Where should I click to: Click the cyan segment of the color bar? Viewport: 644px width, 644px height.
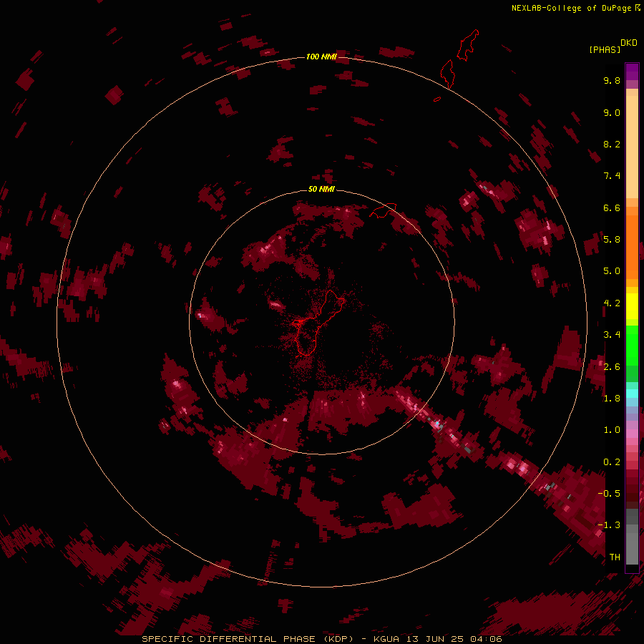[632, 394]
